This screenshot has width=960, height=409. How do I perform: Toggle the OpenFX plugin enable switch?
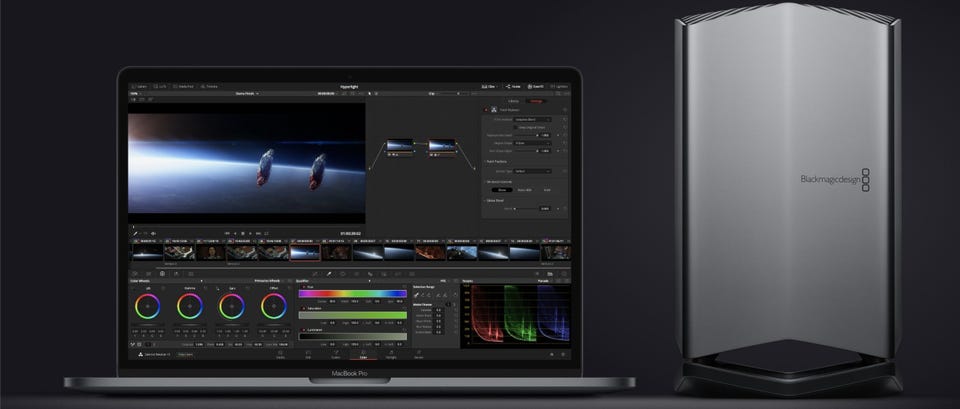pos(486,109)
